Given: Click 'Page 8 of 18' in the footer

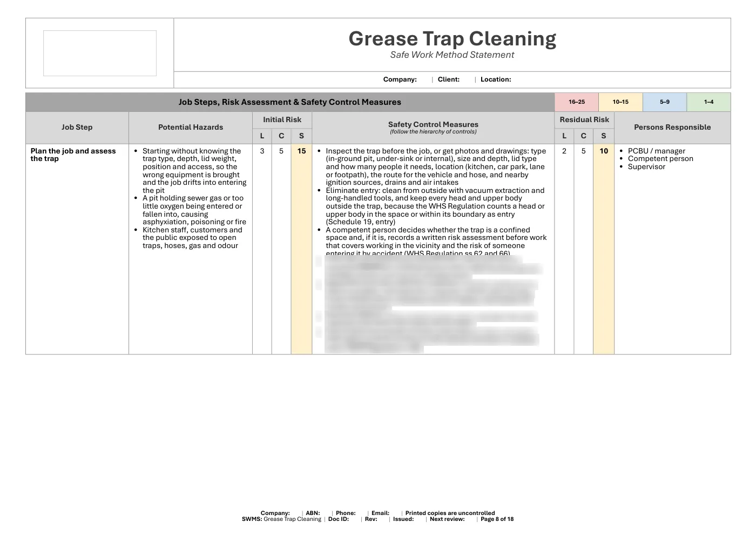Looking at the screenshot, I should (497, 519).
